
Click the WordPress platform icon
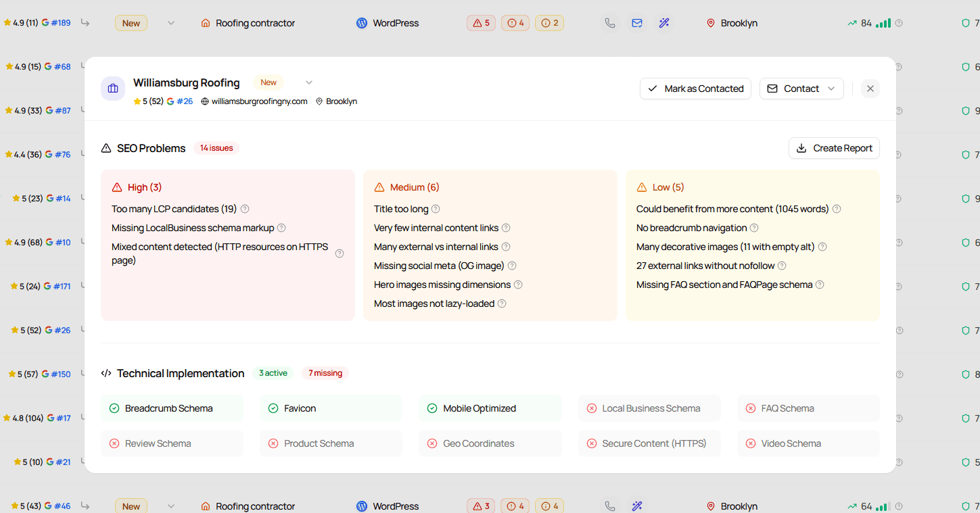coord(362,22)
